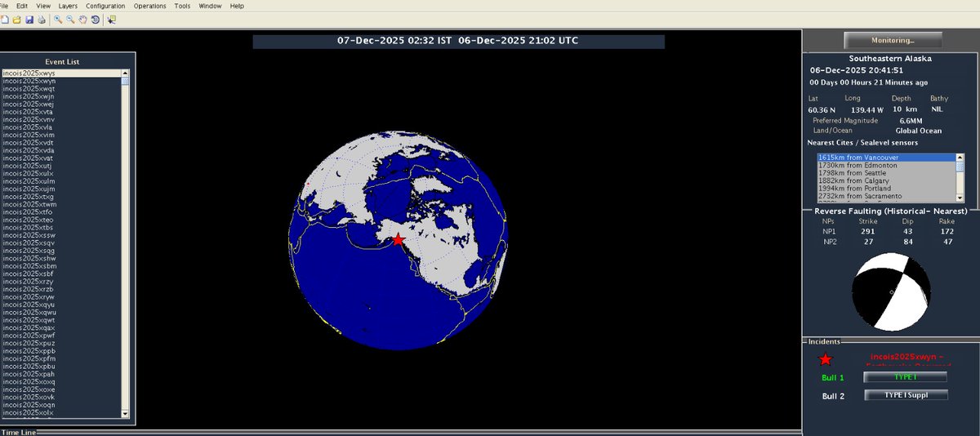Viewport: 980px width, 436px height.
Task: Select event incois2025xwjn in Event List
Action: point(61,96)
